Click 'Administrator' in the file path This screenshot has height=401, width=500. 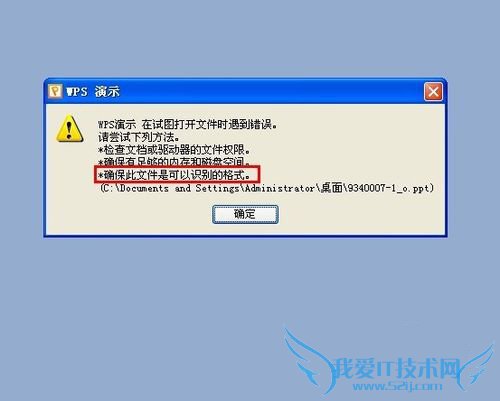click(280, 188)
